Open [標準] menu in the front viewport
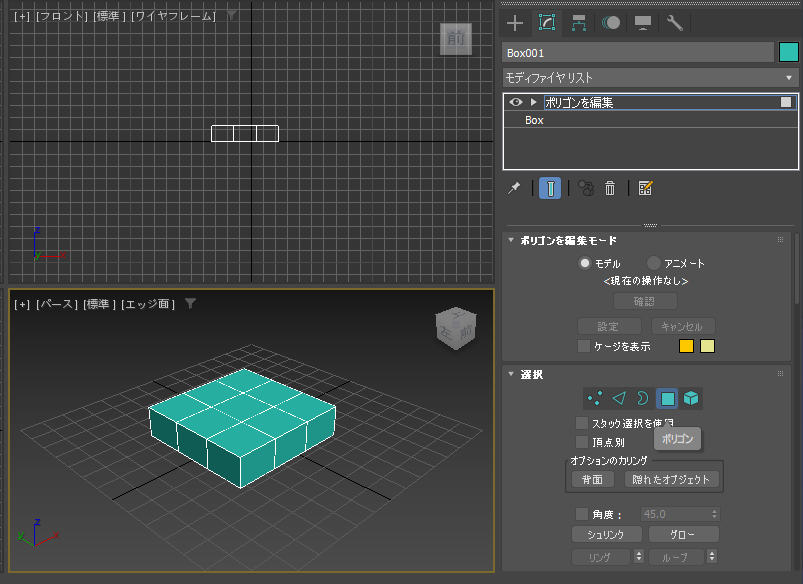Screen dimensions: 803x584 (110, 16)
